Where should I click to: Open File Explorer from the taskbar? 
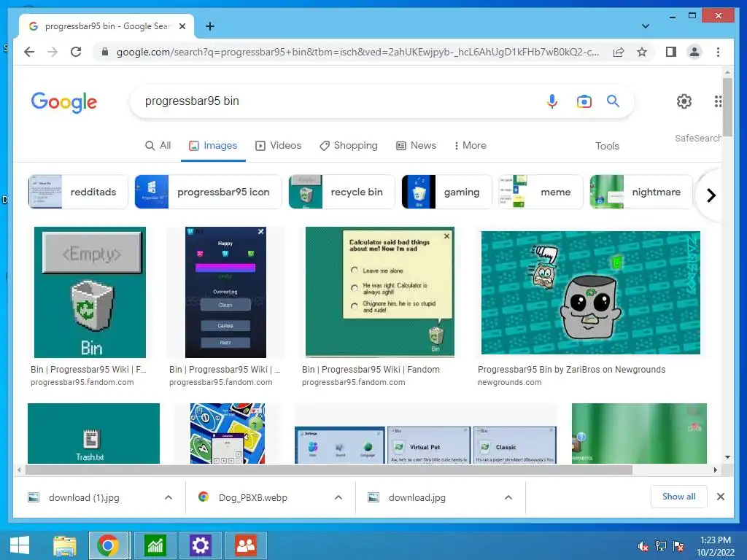(65, 545)
